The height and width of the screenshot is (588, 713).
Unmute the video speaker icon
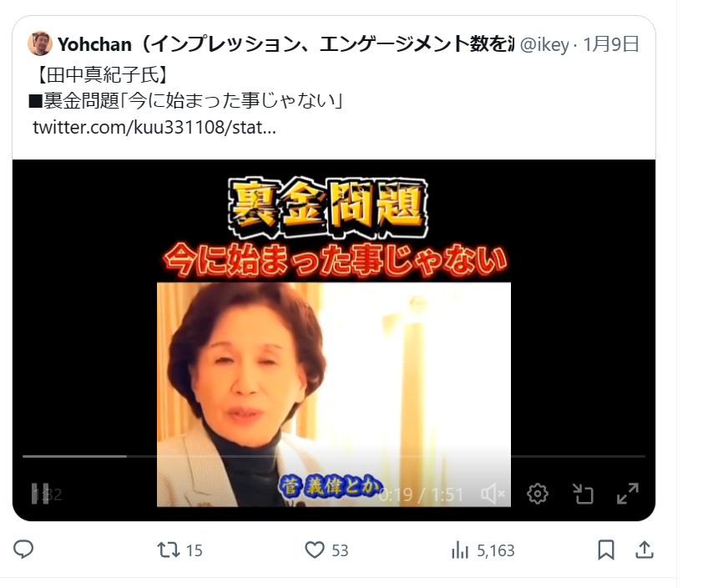click(493, 494)
